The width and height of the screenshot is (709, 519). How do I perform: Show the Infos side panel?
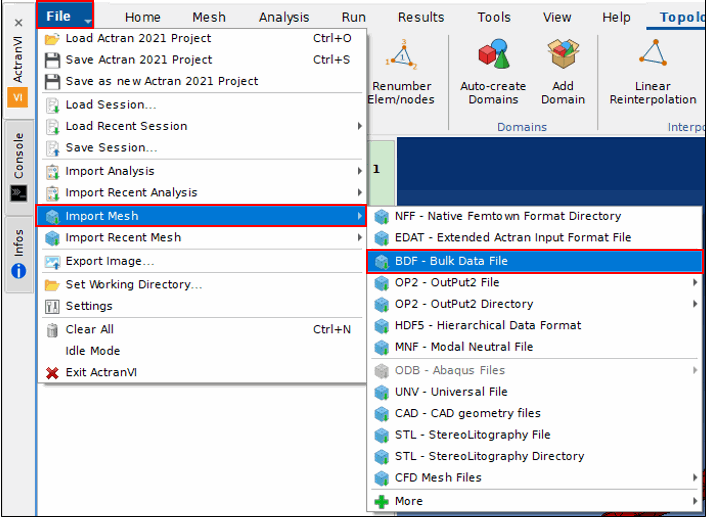pos(19,255)
